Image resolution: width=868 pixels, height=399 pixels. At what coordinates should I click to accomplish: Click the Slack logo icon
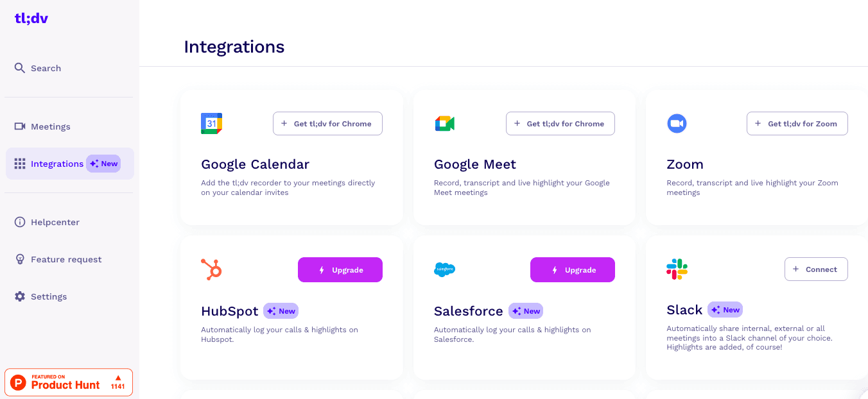click(677, 269)
